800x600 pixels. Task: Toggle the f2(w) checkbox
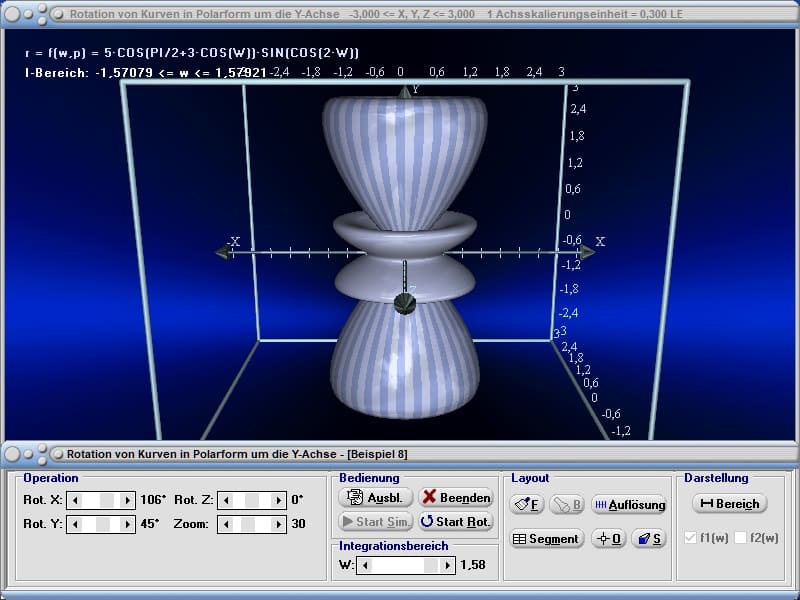tap(740, 538)
